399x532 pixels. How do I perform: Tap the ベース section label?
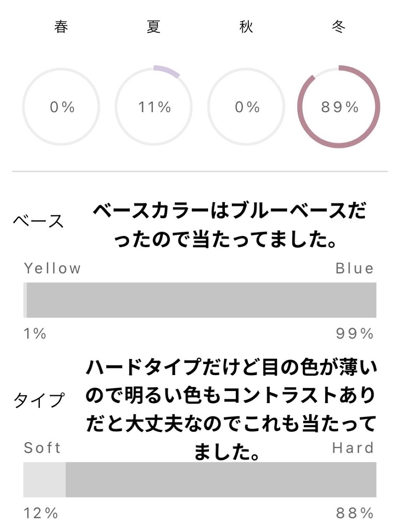(38, 221)
